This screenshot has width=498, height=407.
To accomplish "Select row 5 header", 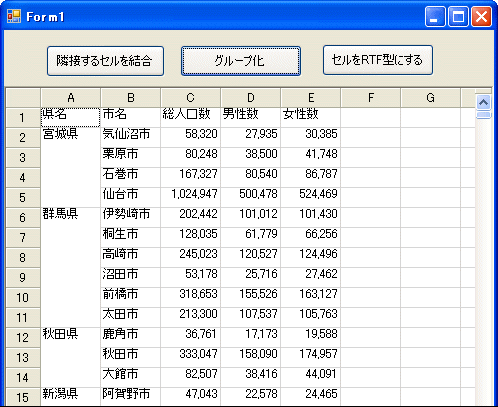I will pyautogui.click(x=23, y=198).
